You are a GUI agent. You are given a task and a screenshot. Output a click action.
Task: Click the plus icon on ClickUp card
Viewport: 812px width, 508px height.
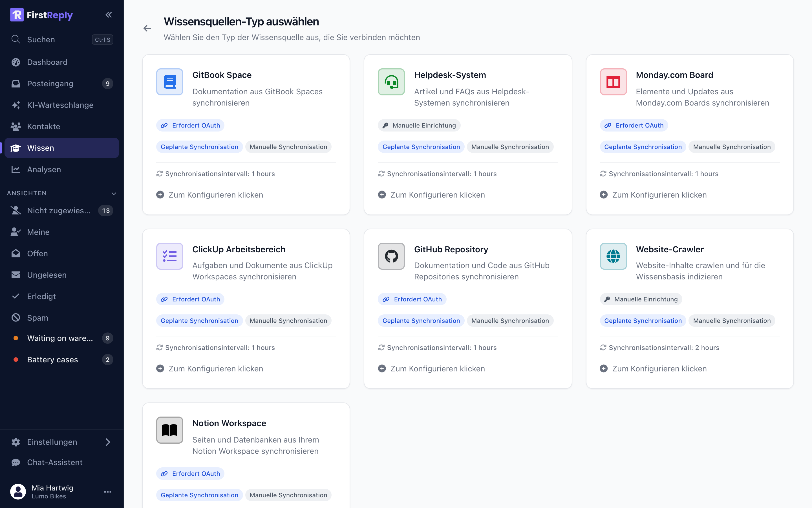point(160,369)
